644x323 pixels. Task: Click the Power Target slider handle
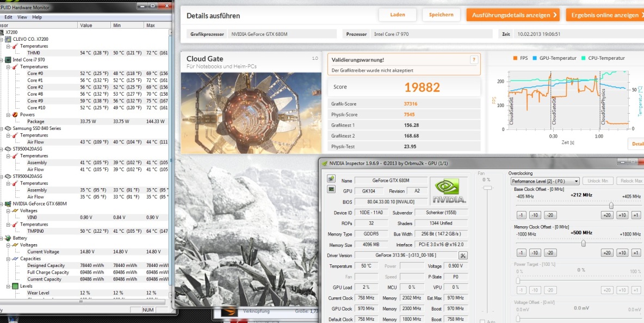click(x=518, y=281)
